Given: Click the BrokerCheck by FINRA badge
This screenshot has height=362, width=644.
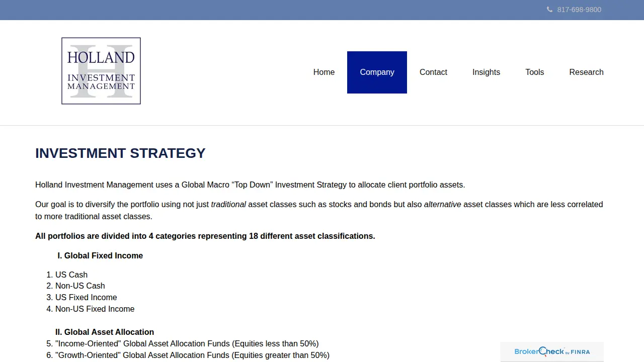Looking at the screenshot, I should tap(552, 351).
